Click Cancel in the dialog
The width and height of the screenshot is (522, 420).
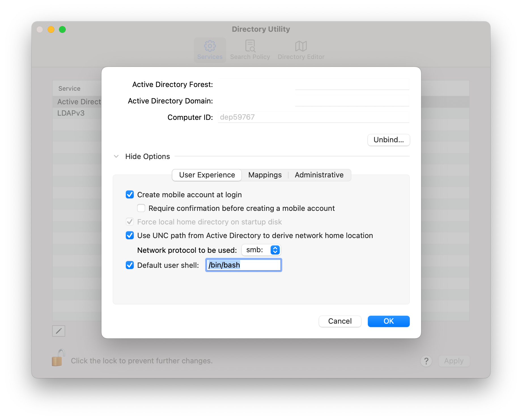[x=340, y=321]
